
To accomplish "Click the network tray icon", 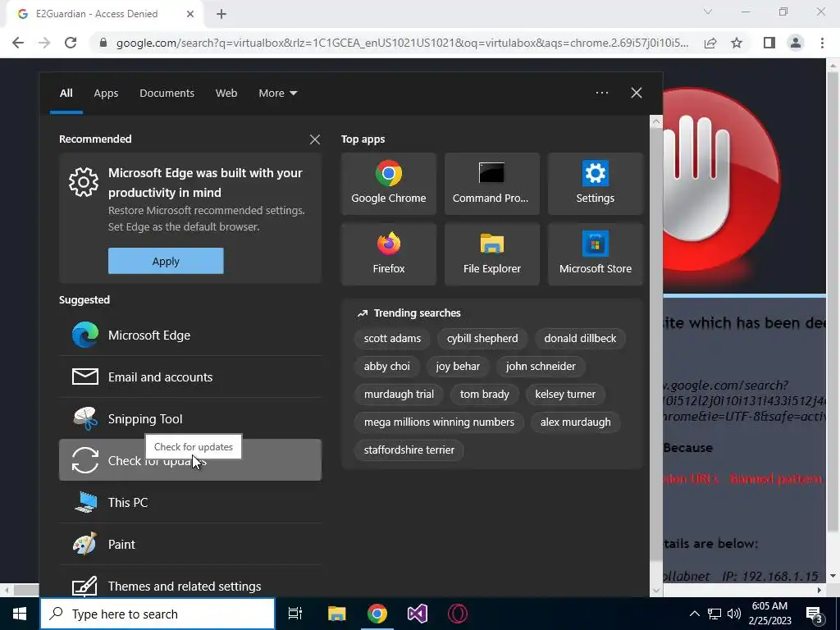I will pyautogui.click(x=714, y=614).
